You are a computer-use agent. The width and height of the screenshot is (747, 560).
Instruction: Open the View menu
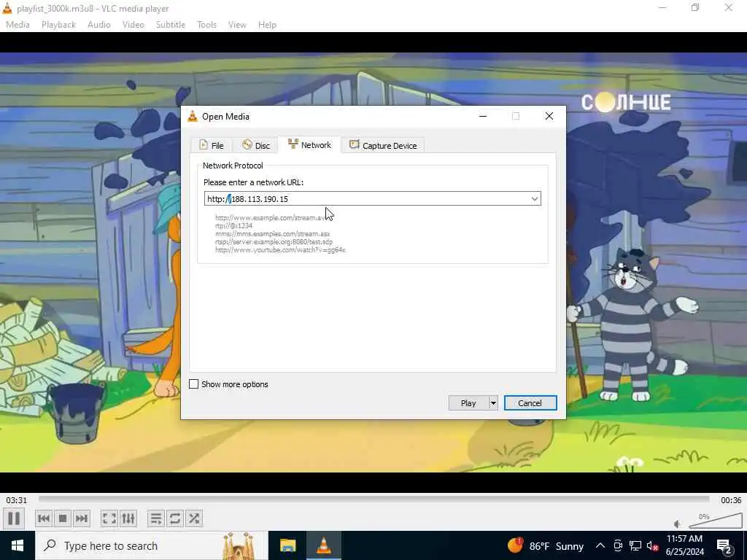[237, 25]
